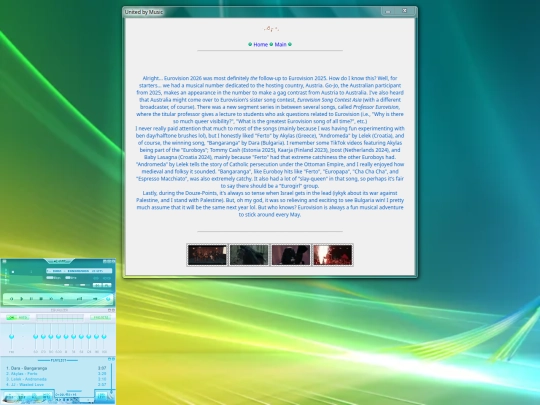Click the green bullet after the Main link
This screenshot has width=540, height=405.
point(290,44)
